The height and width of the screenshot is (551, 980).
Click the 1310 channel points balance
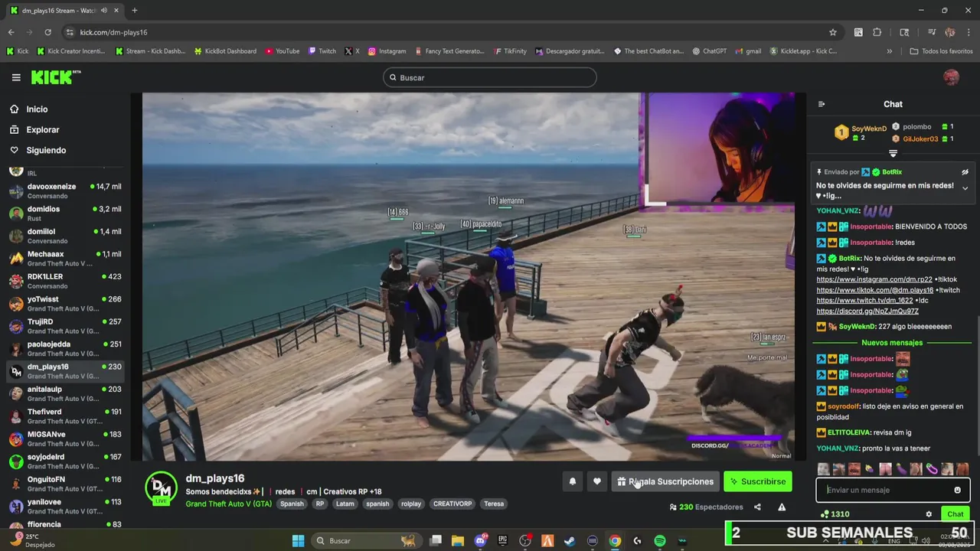(x=835, y=514)
